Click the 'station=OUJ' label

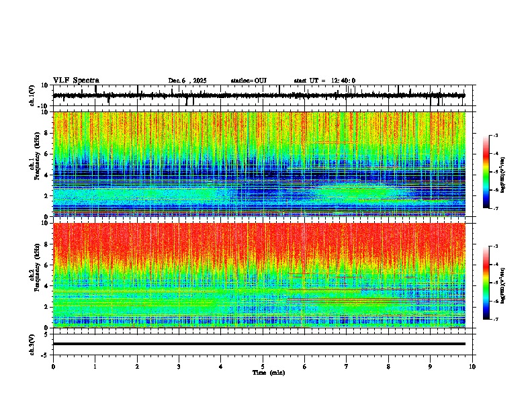(249, 81)
